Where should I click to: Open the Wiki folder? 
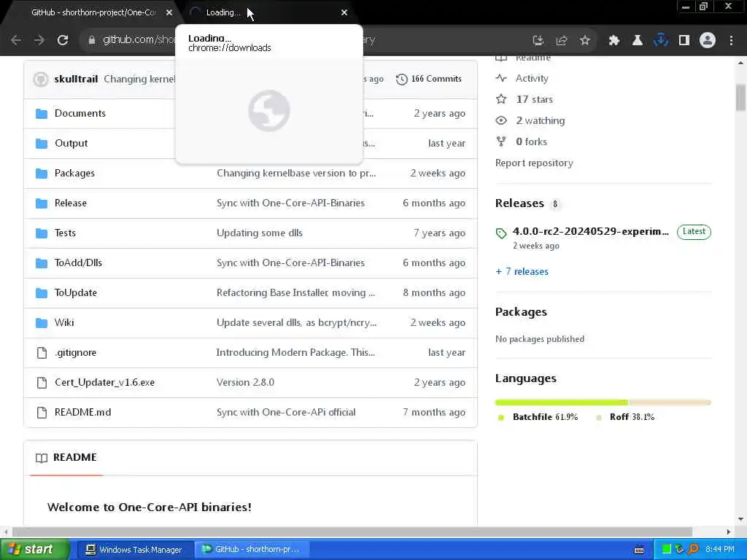coord(64,322)
